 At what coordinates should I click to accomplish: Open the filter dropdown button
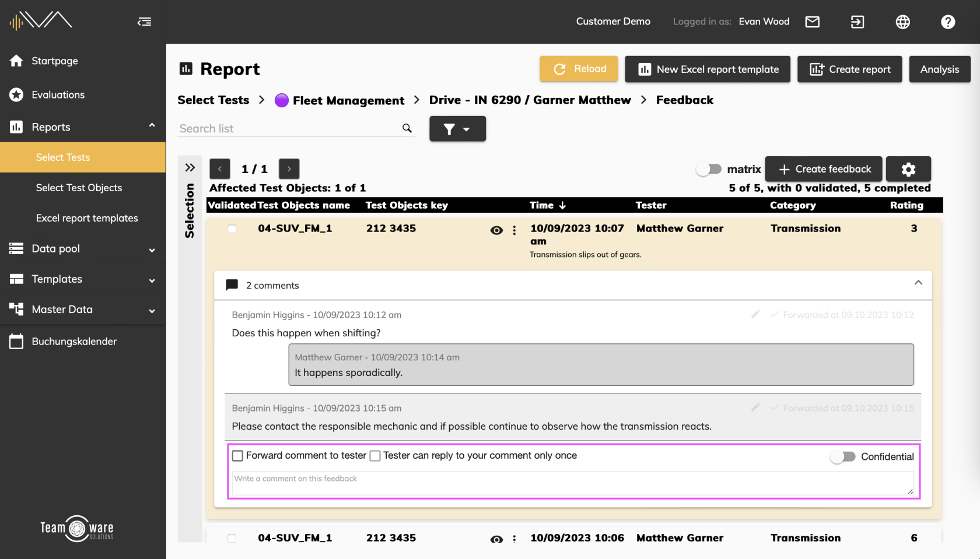pyautogui.click(x=457, y=129)
